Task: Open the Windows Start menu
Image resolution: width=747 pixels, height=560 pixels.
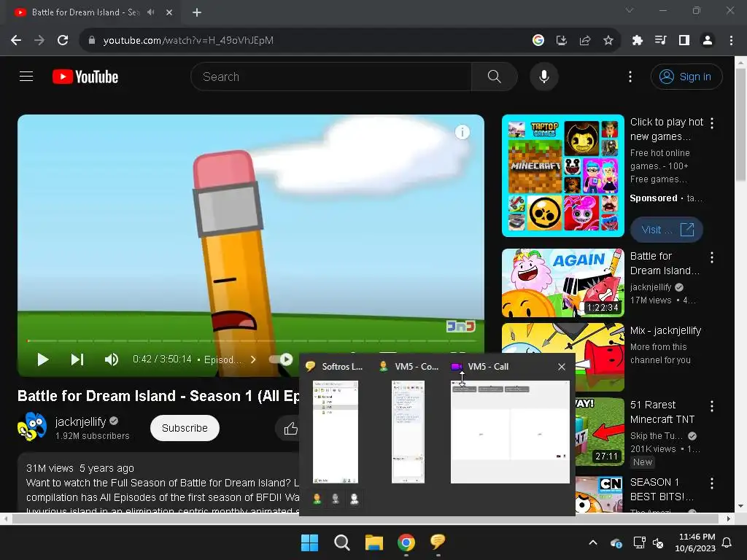Action: (309, 542)
